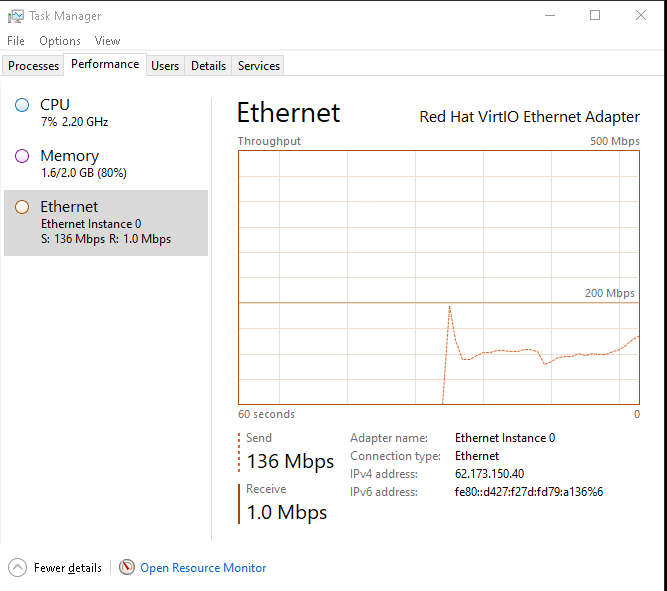Open the File menu

tap(16, 41)
